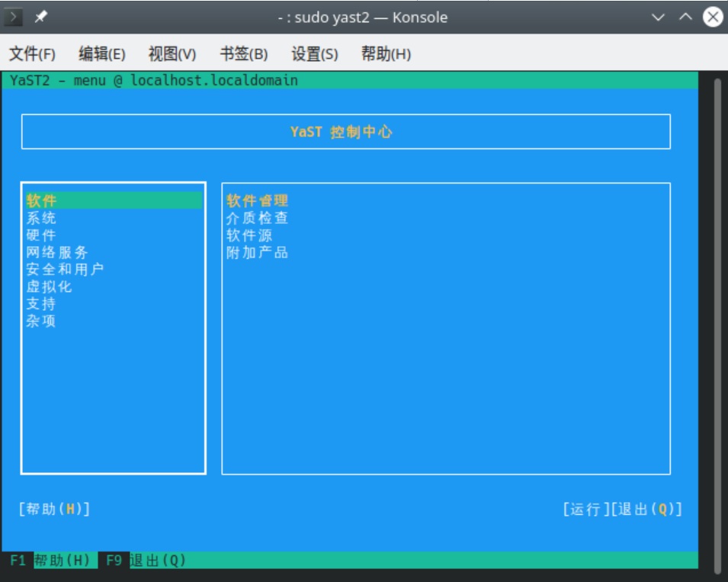
Task: Click the YaST 控制中心 heading
Action: click(342, 132)
